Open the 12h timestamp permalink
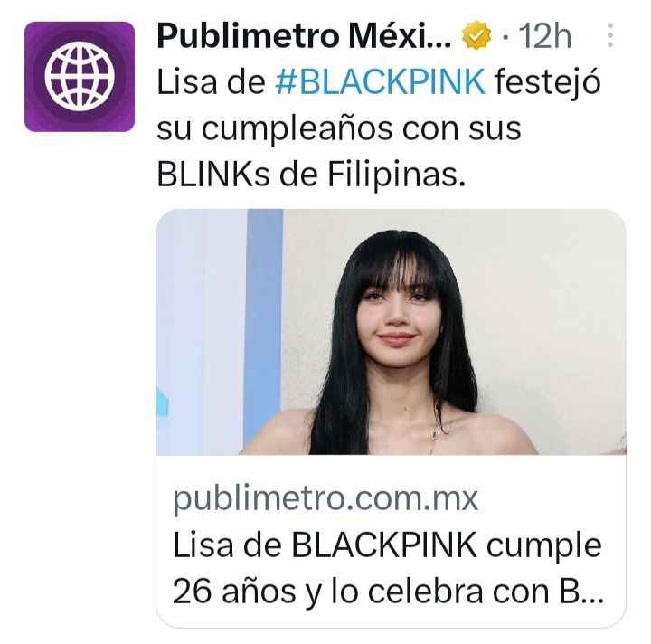This screenshot has width=651, height=644. pos(545,36)
